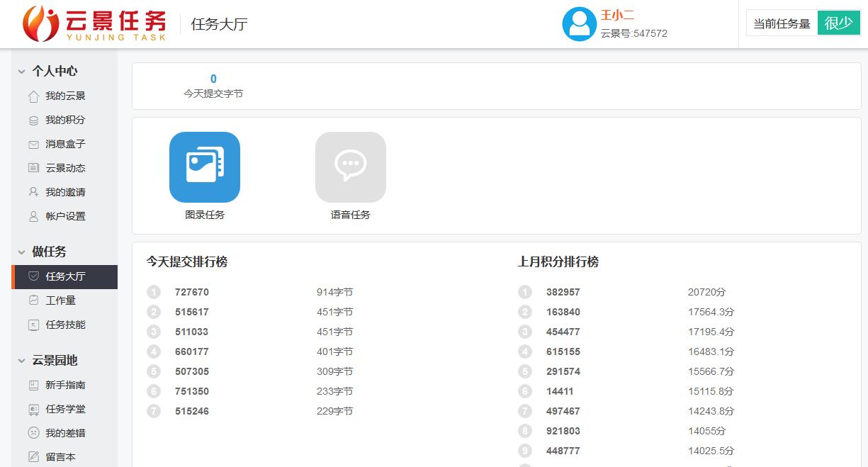
Task: Select the 我的积分 points icon
Action: (x=34, y=120)
